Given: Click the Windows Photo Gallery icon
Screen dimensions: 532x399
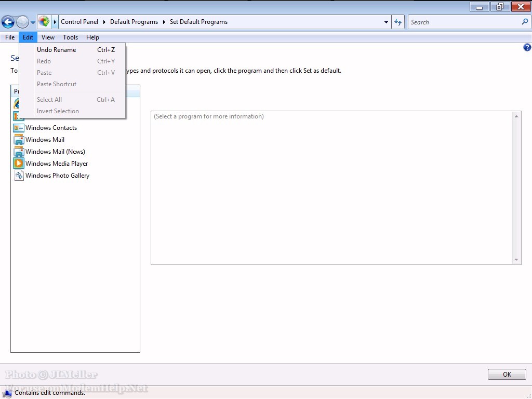Looking at the screenshot, I should (19, 176).
